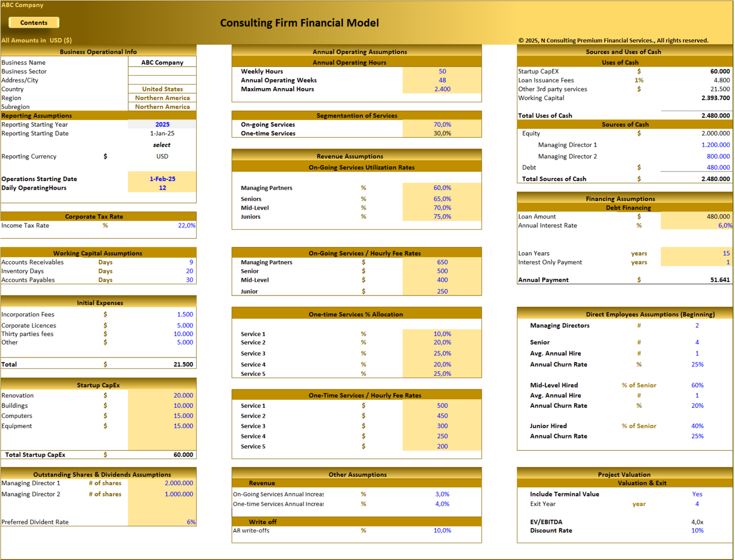Image resolution: width=735 pixels, height=560 pixels.
Task: Select the Initial Expenses Total 21.500
Action: click(183, 365)
